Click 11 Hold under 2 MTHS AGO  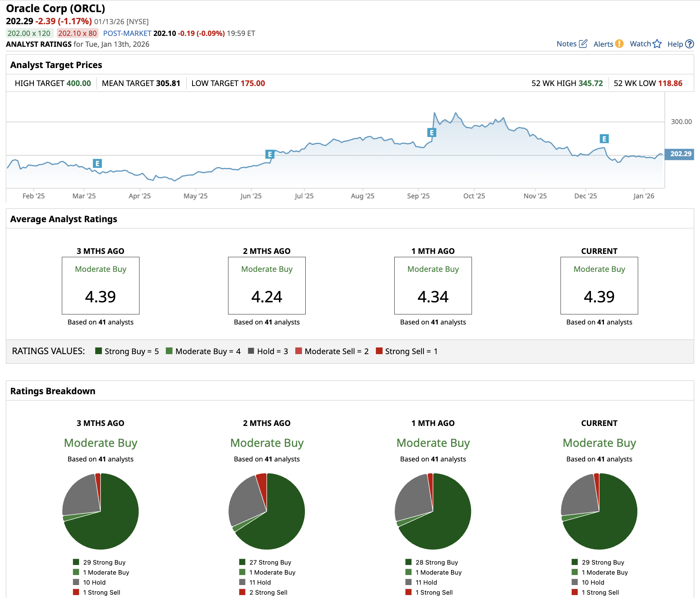point(260,582)
